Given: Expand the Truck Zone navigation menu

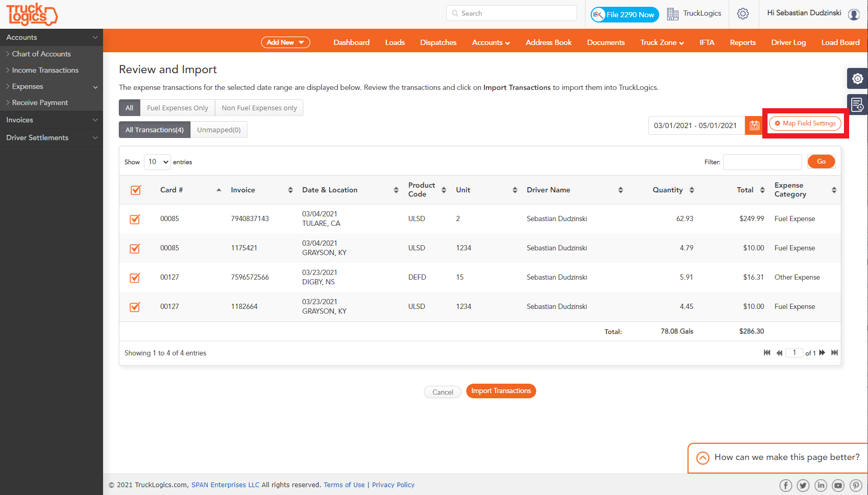Looking at the screenshot, I should click(662, 42).
